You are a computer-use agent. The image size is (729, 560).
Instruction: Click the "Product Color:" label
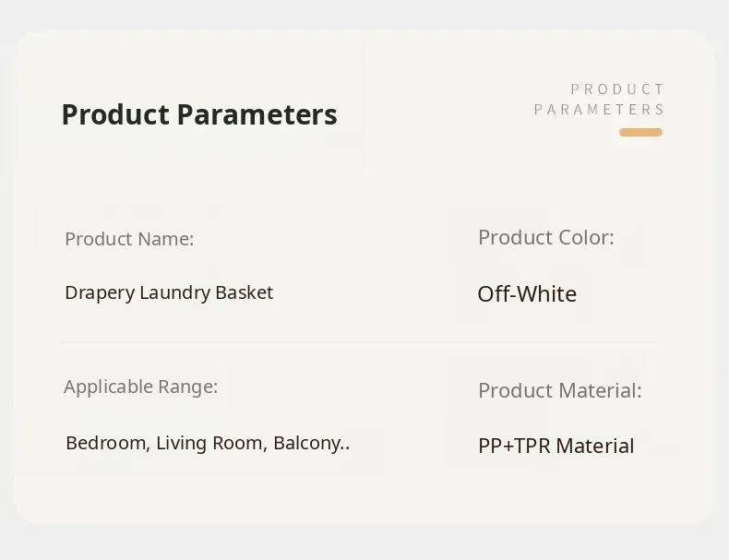[545, 237]
